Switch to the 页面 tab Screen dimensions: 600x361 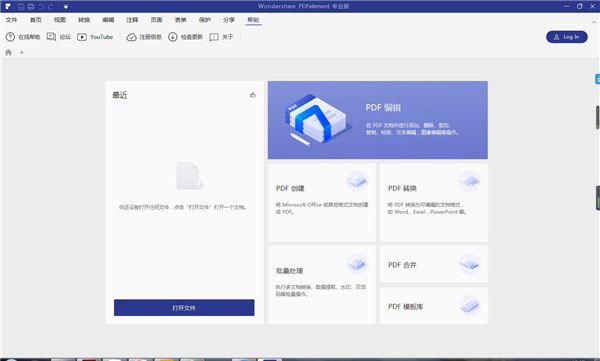pyautogui.click(x=156, y=20)
